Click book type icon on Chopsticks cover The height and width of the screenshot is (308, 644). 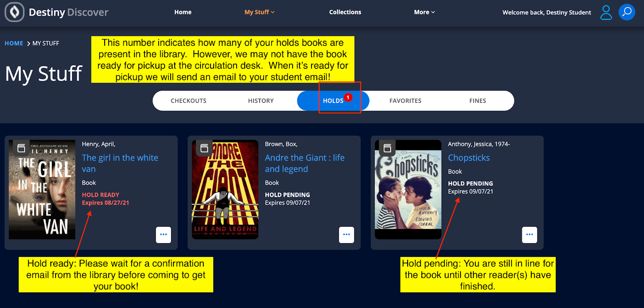pos(388,148)
